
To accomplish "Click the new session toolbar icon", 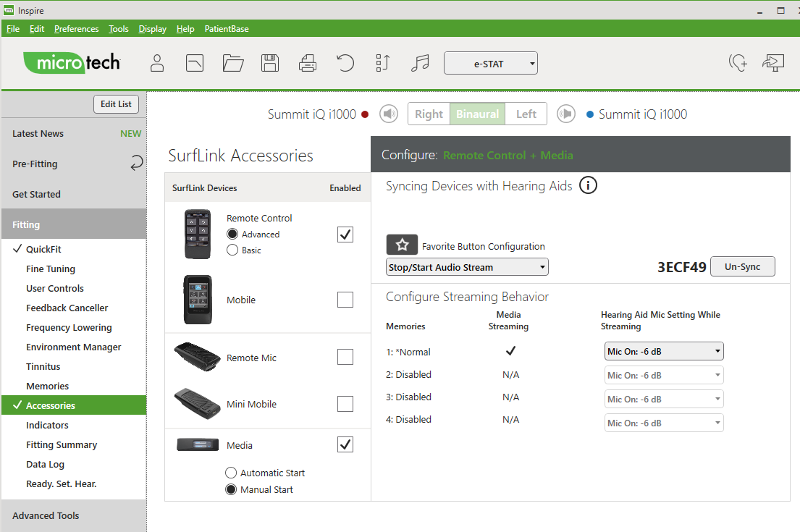I will click(x=195, y=63).
